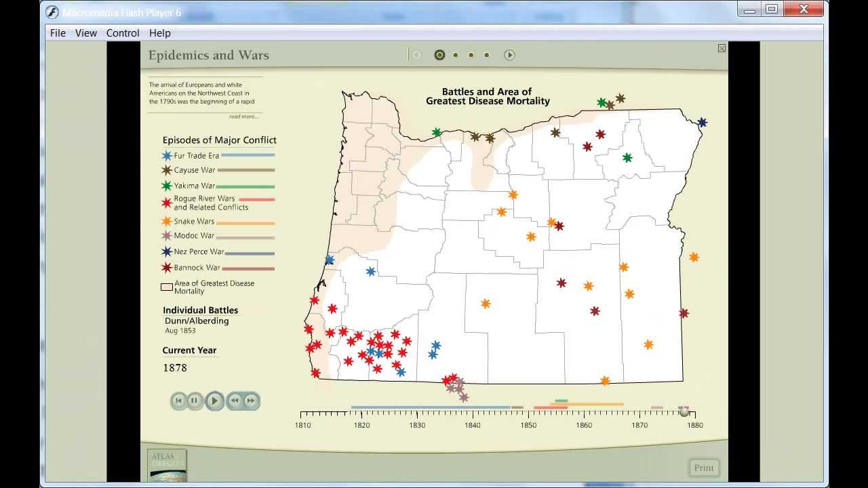Select the first (active) page dot
Image resolution: width=868 pixels, height=488 pixels.
pos(439,55)
